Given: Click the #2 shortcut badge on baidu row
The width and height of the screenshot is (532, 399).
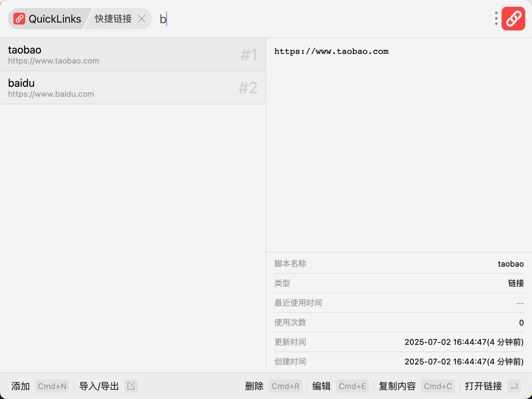Looking at the screenshot, I should point(248,88).
